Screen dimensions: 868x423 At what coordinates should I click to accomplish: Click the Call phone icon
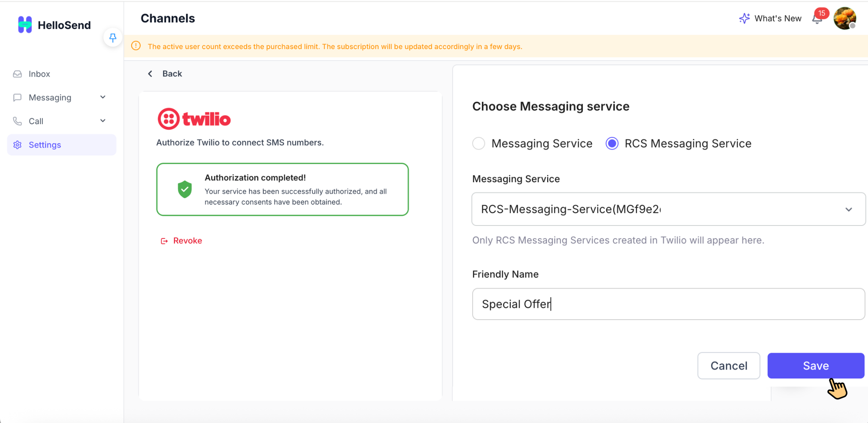point(17,121)
